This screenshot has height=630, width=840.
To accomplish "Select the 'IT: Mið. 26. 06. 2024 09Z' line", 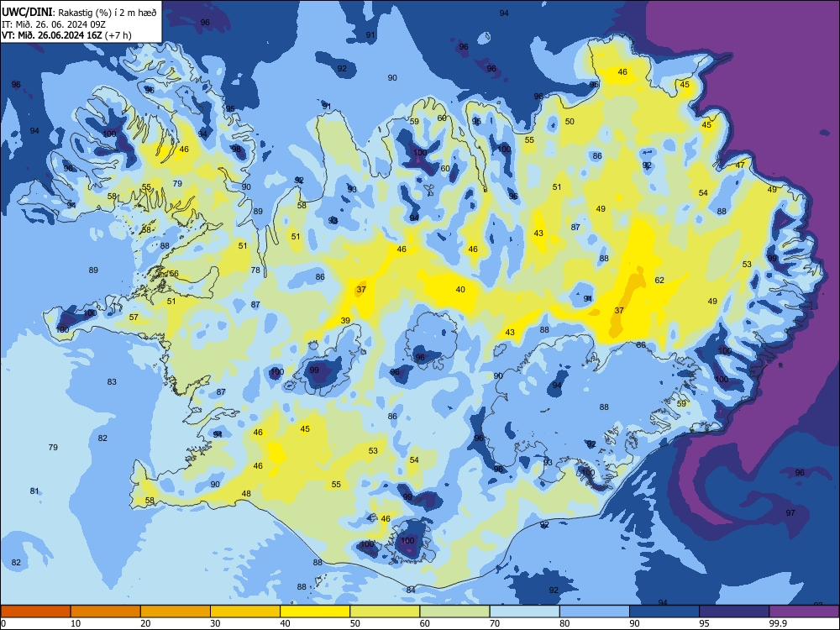I will (x=52, y=24).
